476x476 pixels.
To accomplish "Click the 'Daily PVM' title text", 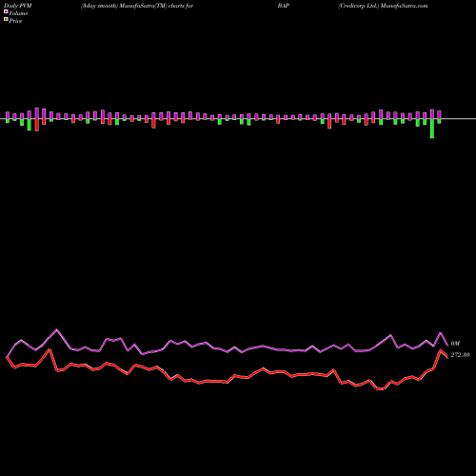I will [18, 6].
